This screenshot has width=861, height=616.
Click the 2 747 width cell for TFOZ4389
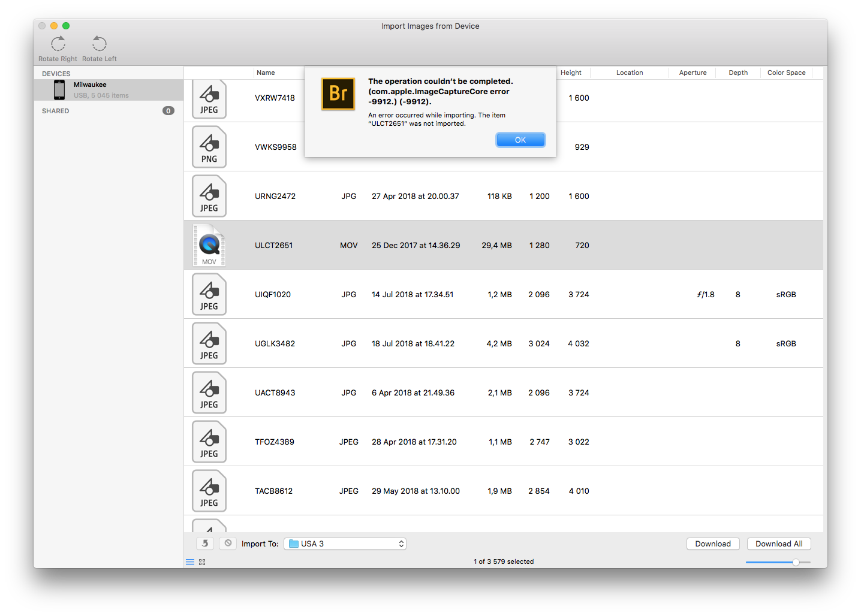(540, 442)
